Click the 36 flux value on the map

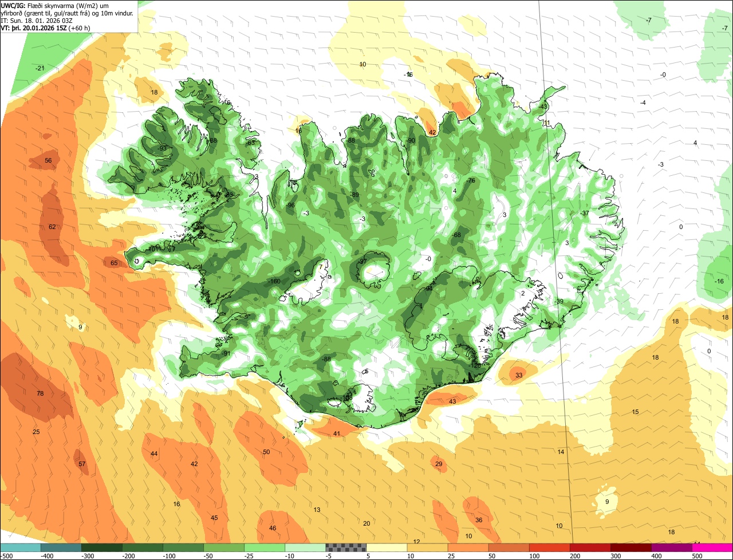pos(479,520)
